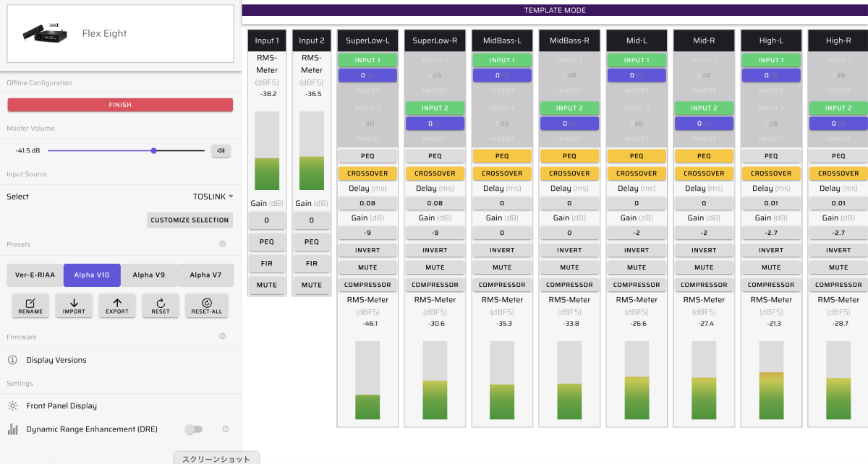Click the Rename preset icon button
Screen dimensions: 868x464
[x=30, y=306]
